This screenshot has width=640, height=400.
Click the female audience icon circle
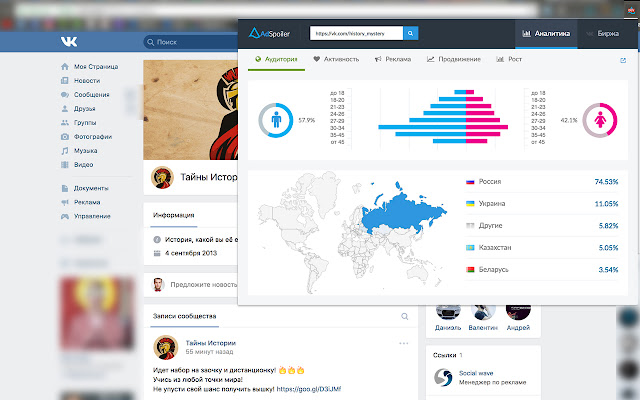click(x=599, y=120)
